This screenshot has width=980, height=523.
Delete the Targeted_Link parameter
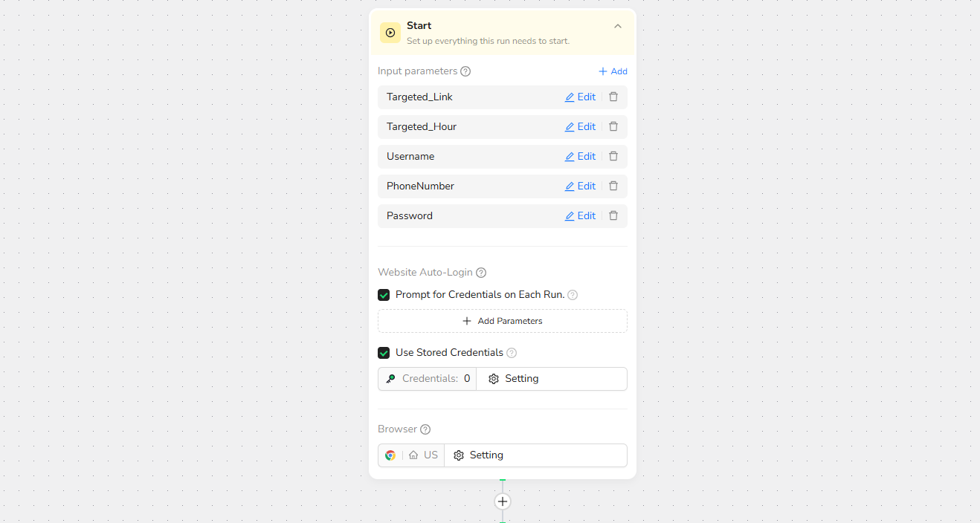[613, 97]
